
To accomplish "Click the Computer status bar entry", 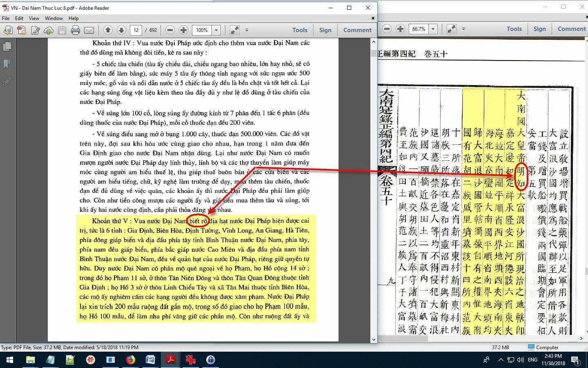I will pyautogui.click(x=543, y=347).
